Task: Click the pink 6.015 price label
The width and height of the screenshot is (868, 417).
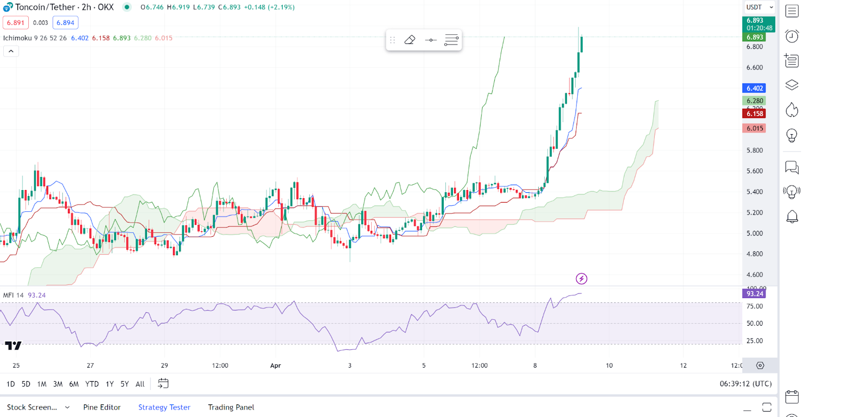Action: (754, 128)
